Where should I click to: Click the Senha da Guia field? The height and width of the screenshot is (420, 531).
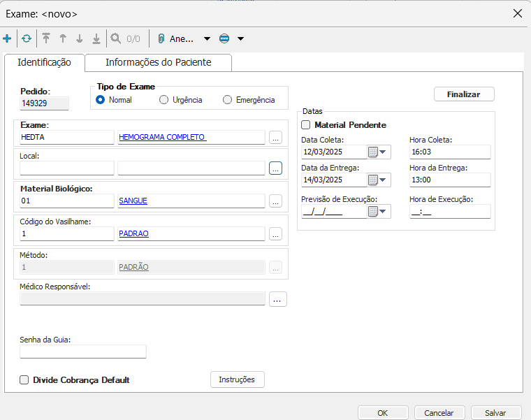coord(83,352)
